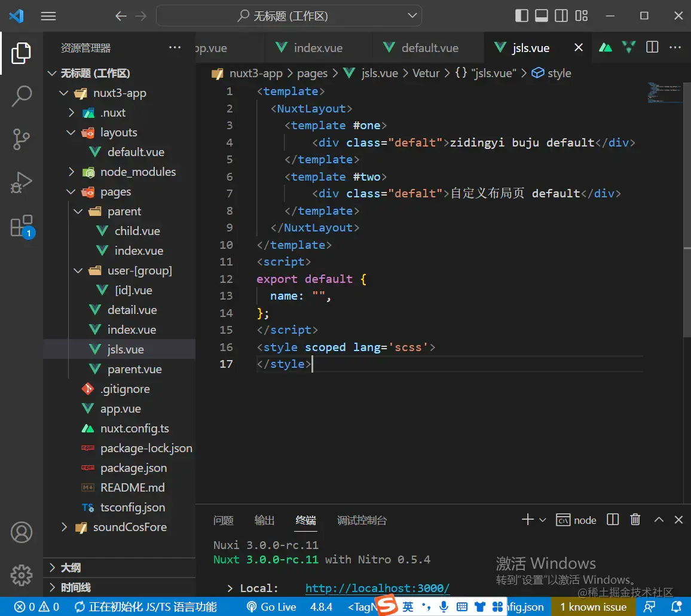Open editor more actions ellipsis

tap(675, 47)
